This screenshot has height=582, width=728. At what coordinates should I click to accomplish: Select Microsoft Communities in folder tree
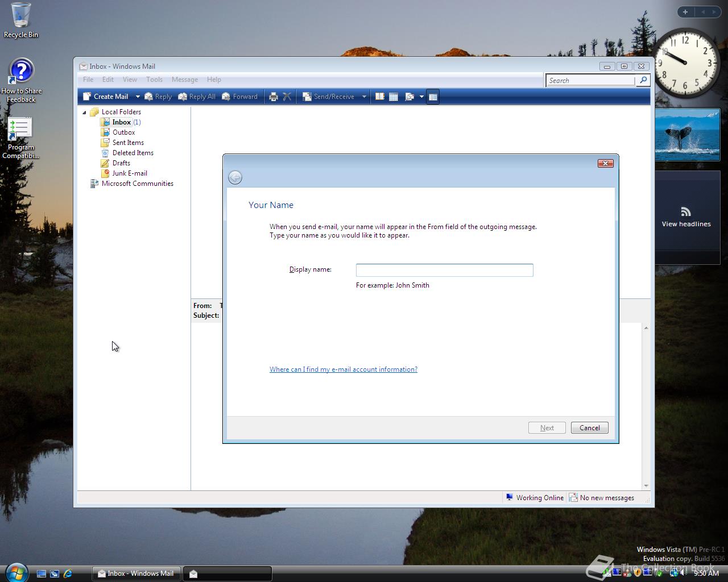pyautogui.click(x=132, y=184)
